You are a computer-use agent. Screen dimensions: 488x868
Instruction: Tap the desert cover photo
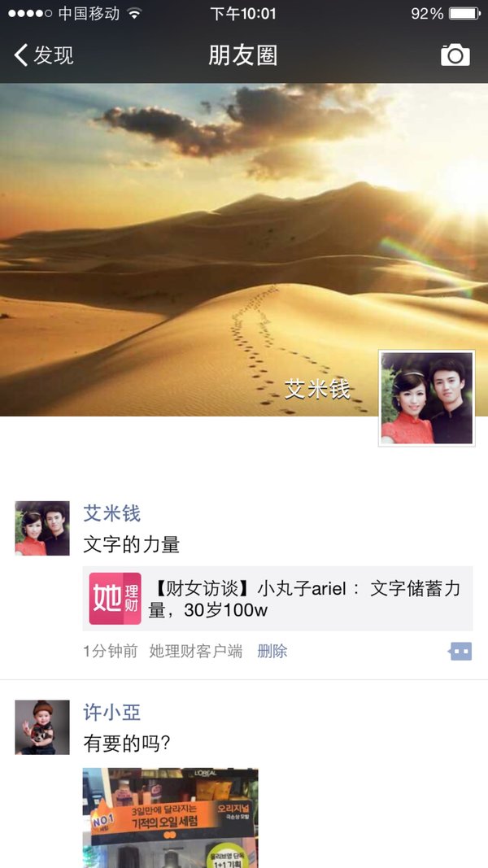click(x=244, y=221)
